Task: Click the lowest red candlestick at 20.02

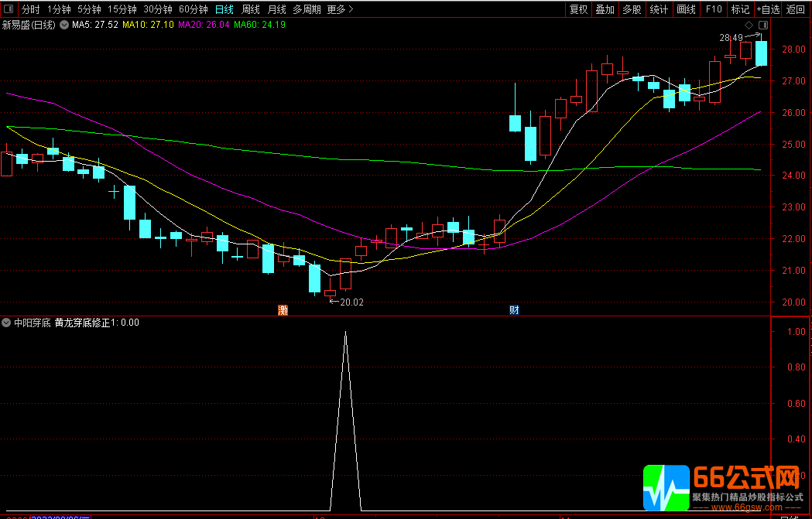Action: (x=330, y=293)
